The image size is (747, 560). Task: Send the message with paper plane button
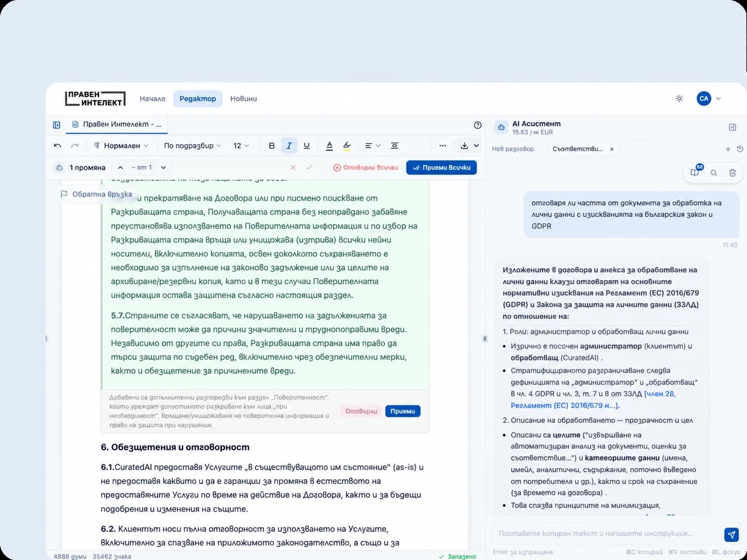click(x=732, y=534)
